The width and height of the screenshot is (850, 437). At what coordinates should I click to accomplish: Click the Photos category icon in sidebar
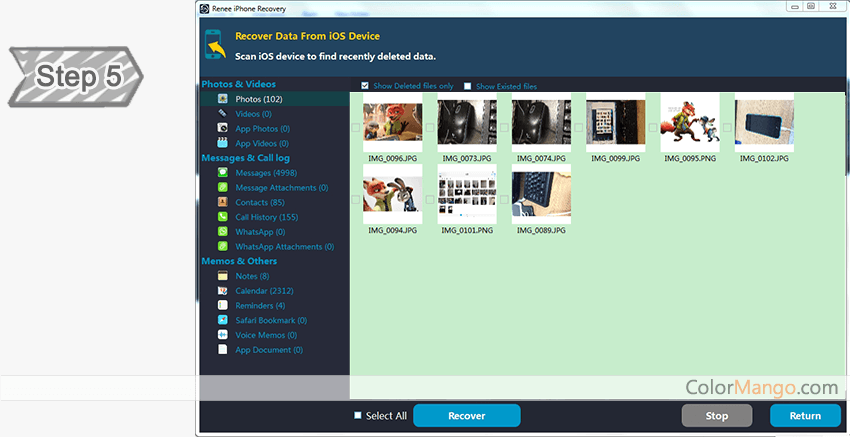(223, 99)
